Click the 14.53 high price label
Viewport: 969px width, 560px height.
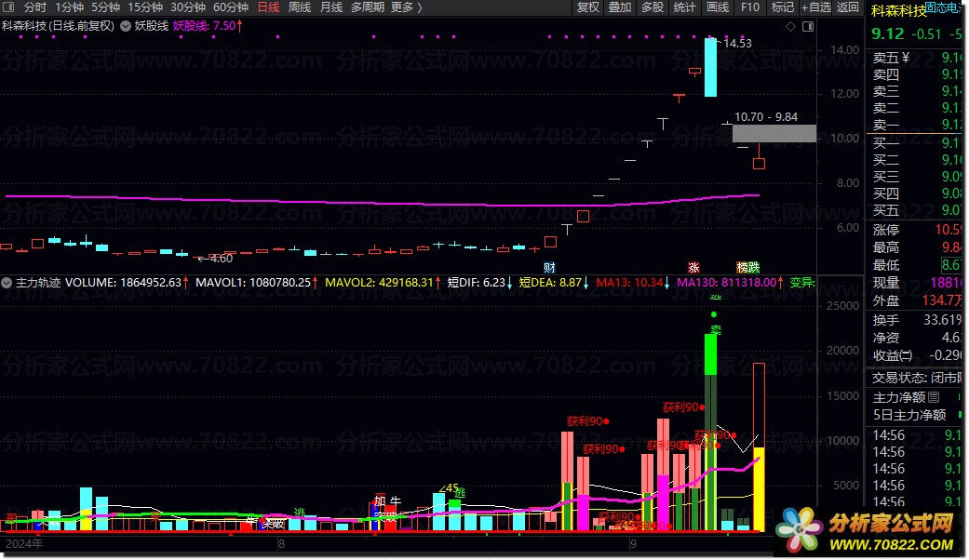tap(737, 43)
